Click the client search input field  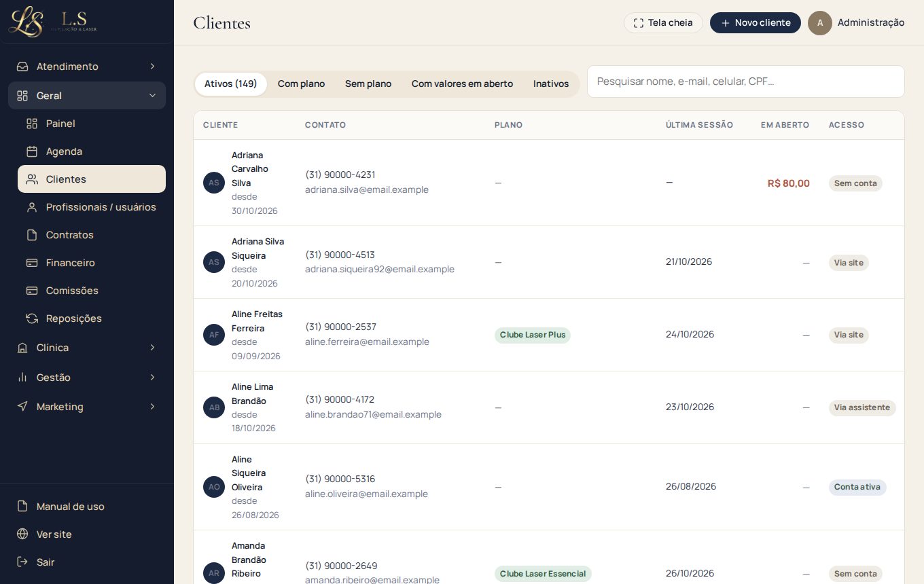pyautogui.click(x=746, y=81)
